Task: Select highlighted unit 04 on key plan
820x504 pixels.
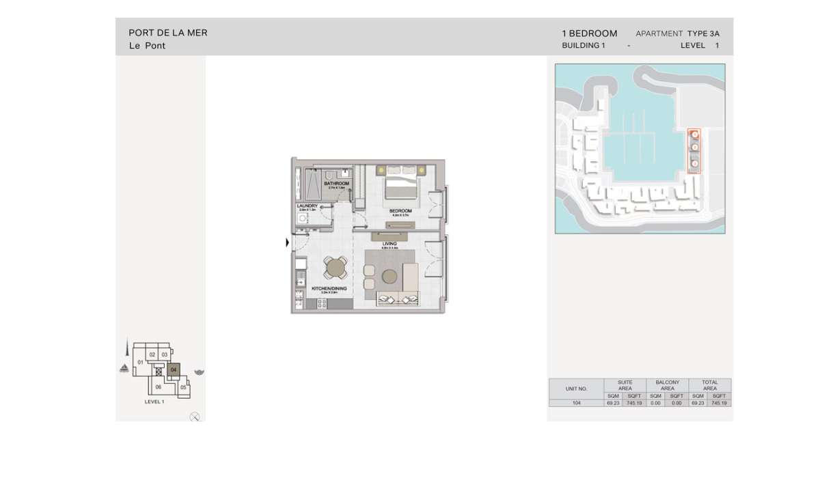Action: point(174,369)
